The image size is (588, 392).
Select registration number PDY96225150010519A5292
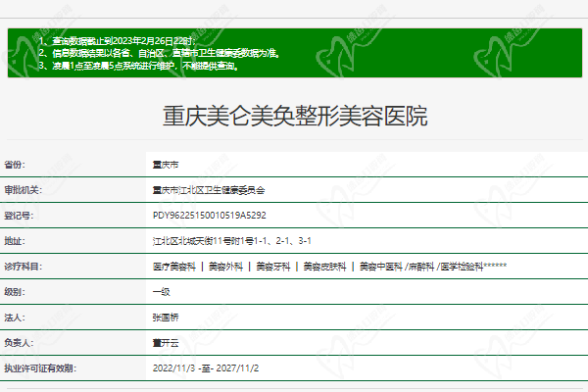click(210, 216)
